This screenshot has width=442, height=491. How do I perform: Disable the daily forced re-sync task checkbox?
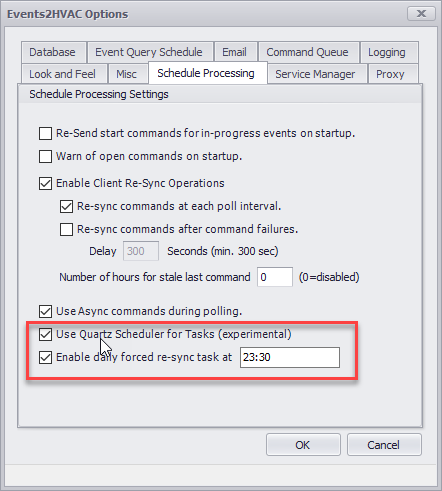(x=45, y=357)
